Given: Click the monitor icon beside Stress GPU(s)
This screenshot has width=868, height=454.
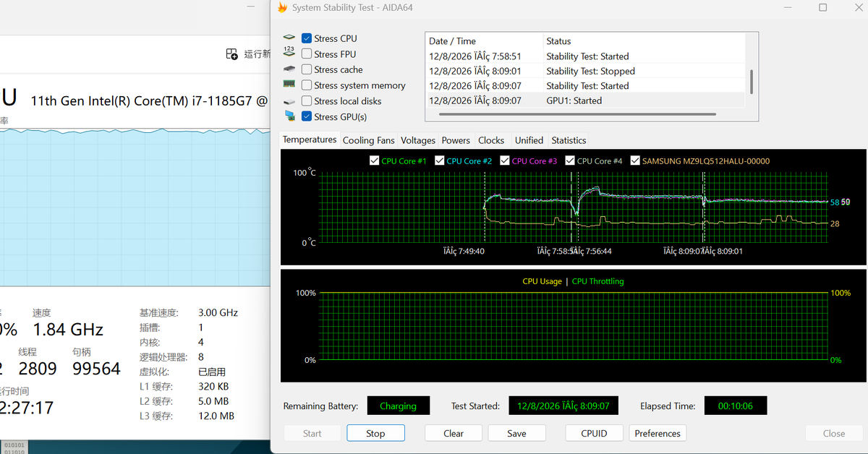Looking at the screenshot, I should [x=289, y=116].
